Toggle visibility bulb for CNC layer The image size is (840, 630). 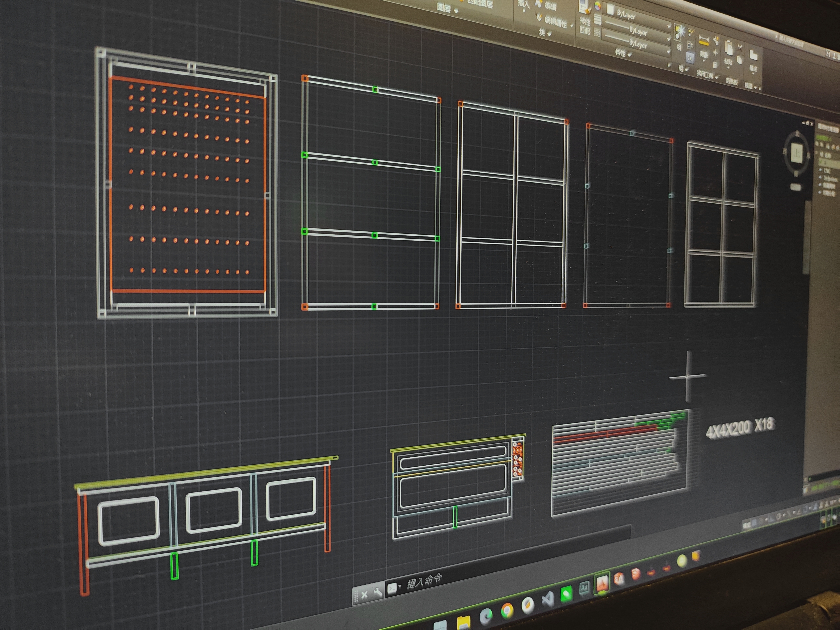821,169
